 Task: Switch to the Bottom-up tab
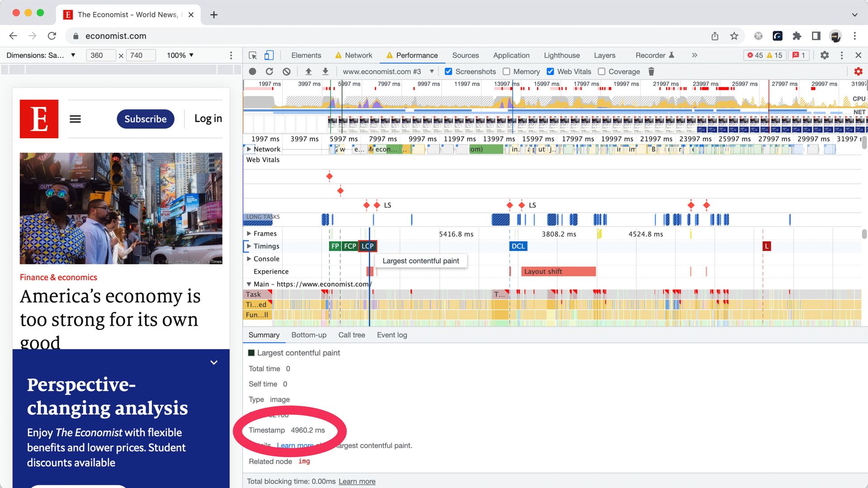[x=309, y=335]
